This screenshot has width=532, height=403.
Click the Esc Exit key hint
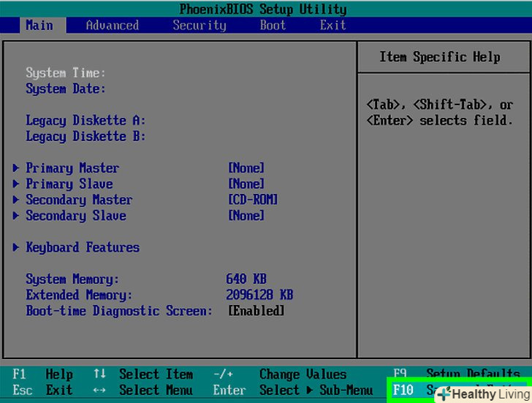[44, 390]
